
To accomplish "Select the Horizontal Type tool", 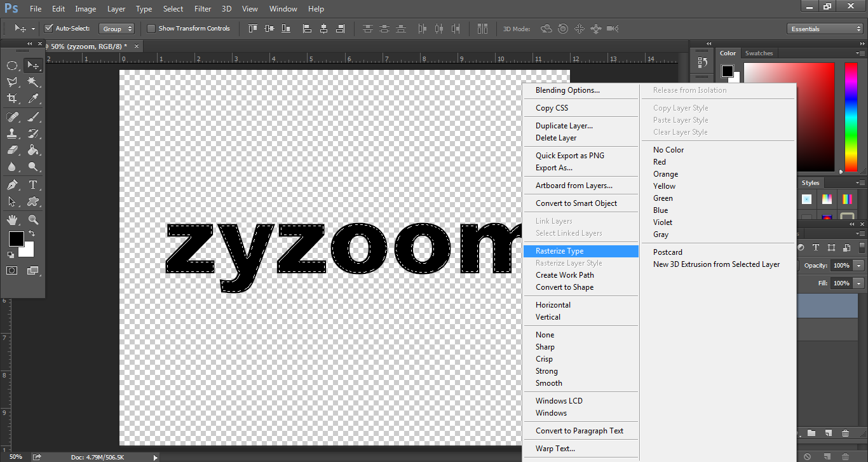I will pyautogui.click(x=33, y=185).
